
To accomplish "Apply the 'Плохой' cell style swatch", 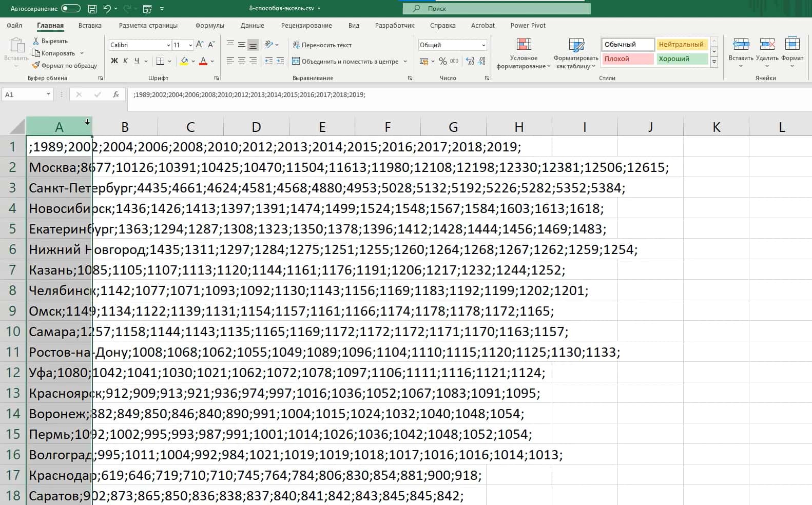I will (628, 59).
